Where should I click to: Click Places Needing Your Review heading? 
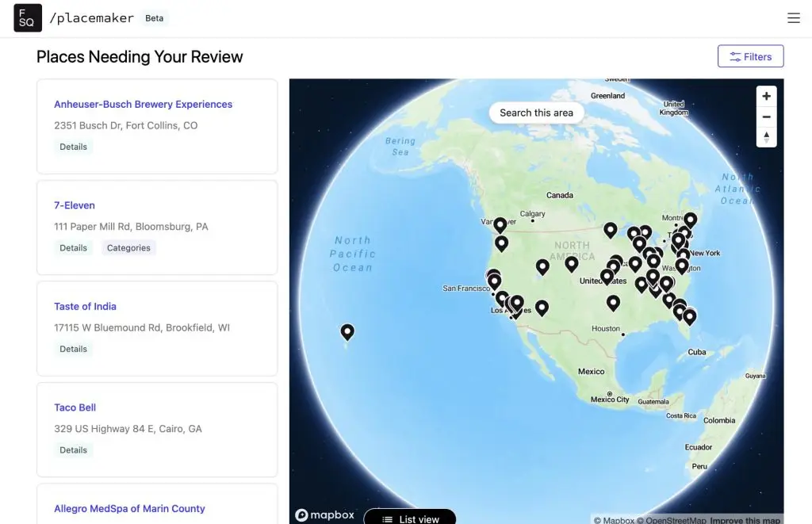pos(140,56)
